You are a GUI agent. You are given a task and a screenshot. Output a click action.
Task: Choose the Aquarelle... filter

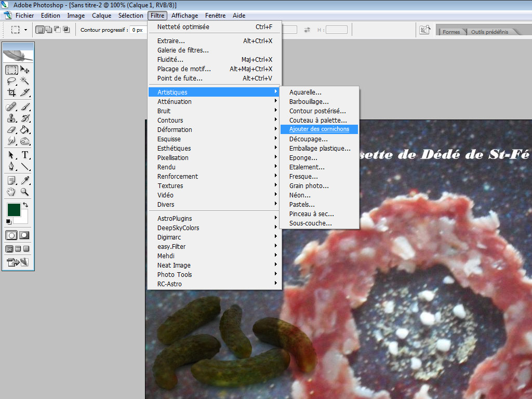point(320,92)
